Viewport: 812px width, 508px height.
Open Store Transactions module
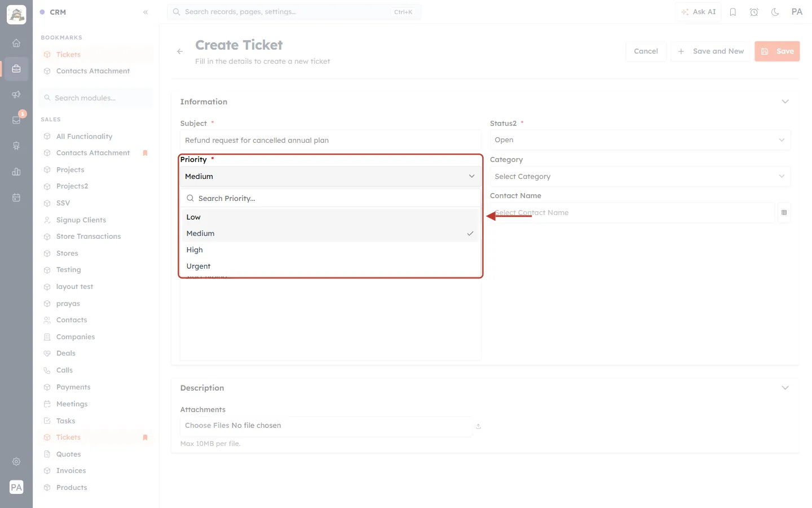(89, 237)
